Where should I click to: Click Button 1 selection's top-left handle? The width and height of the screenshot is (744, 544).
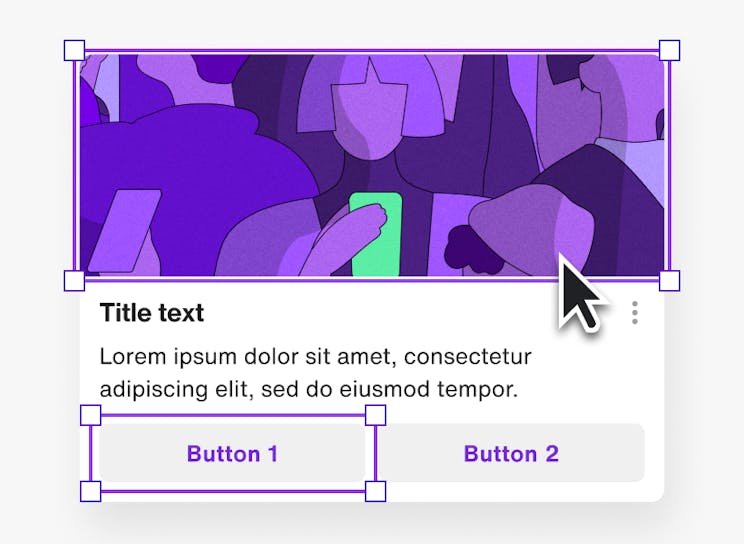pos(90,415)
